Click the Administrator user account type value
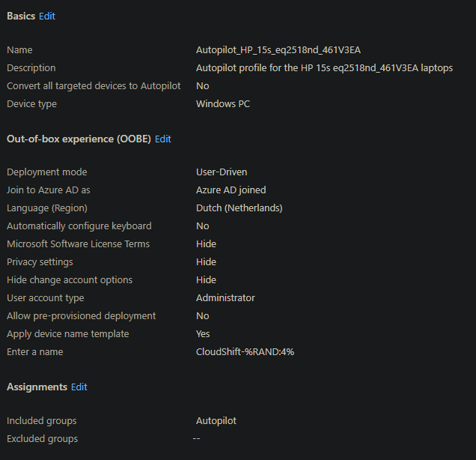This screenshot has width=476, height=460. tap(225, 298)
